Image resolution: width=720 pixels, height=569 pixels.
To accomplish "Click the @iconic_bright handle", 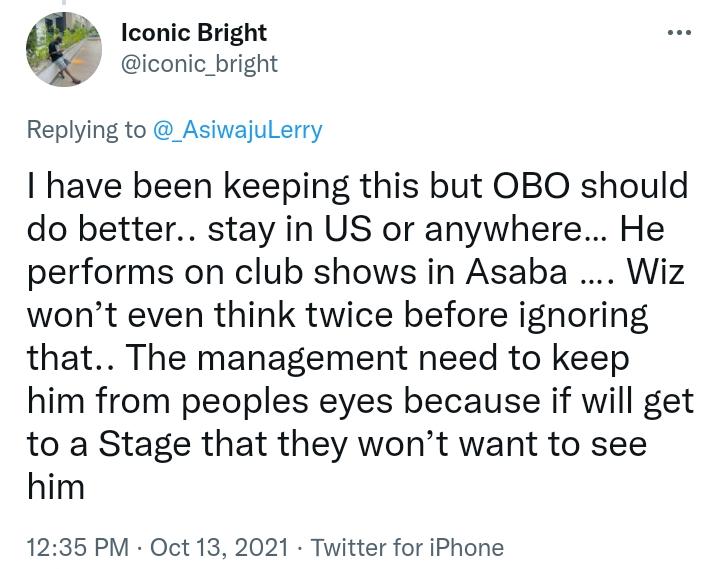I will coord(199,64).
